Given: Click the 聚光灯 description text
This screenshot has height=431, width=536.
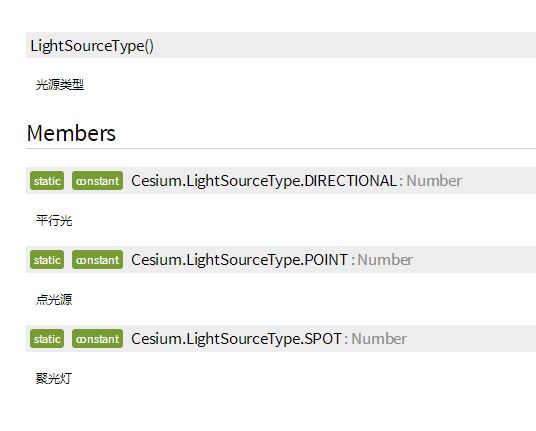Looking at the screenshot, I should [x=54, y=378].
